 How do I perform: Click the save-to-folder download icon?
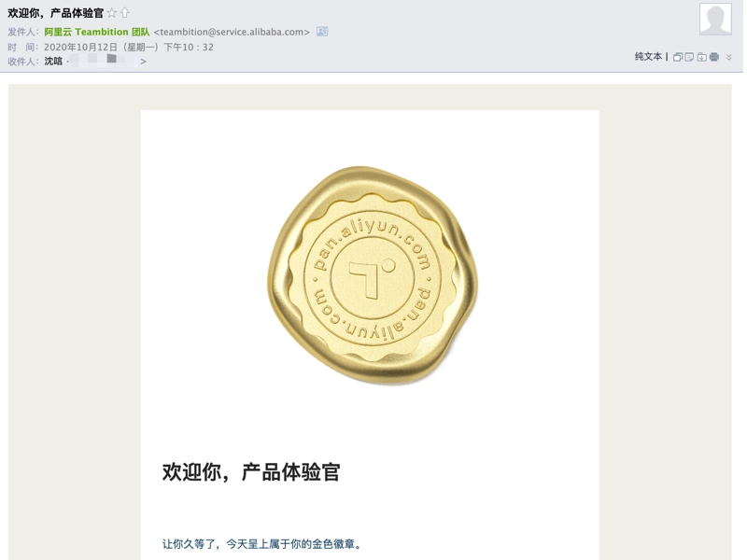coord(702,57)
